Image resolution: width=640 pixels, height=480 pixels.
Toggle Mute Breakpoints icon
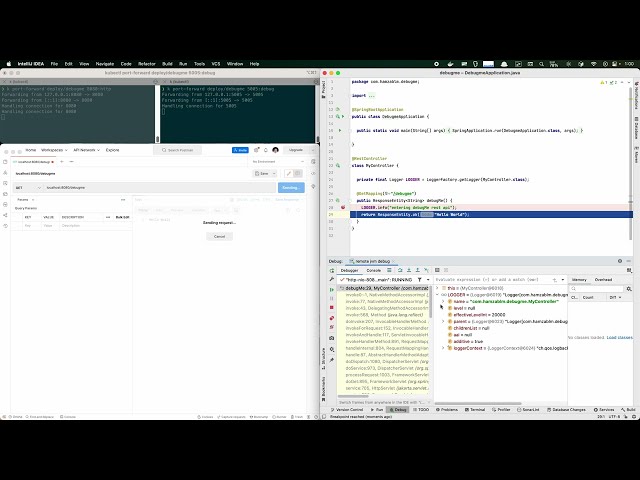click(331, 327)
